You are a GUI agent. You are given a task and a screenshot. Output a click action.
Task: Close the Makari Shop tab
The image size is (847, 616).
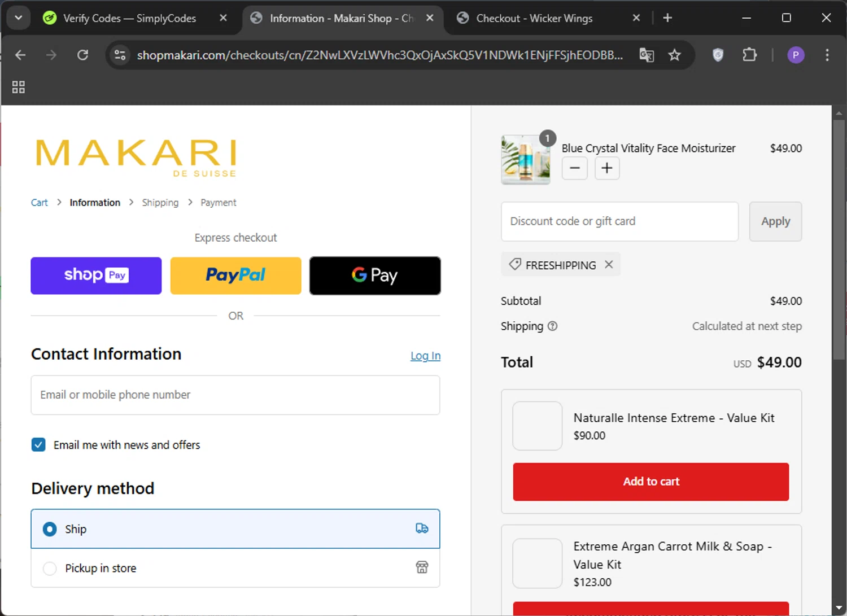pyautogui.click(x=430, y=18)
